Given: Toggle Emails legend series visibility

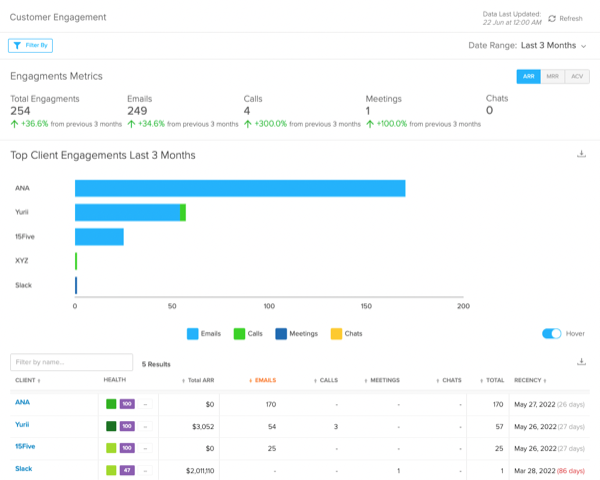Looking at the screenshot, I should (195, 334).
